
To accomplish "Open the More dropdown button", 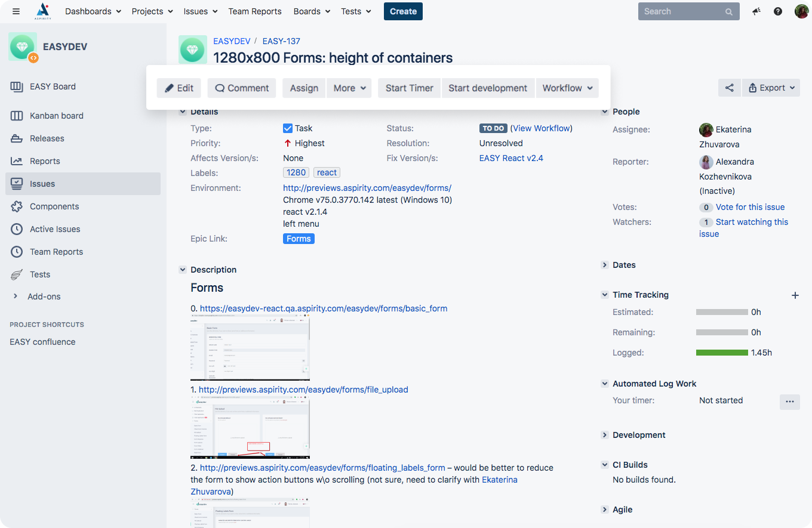I will [x=349, y=88].
